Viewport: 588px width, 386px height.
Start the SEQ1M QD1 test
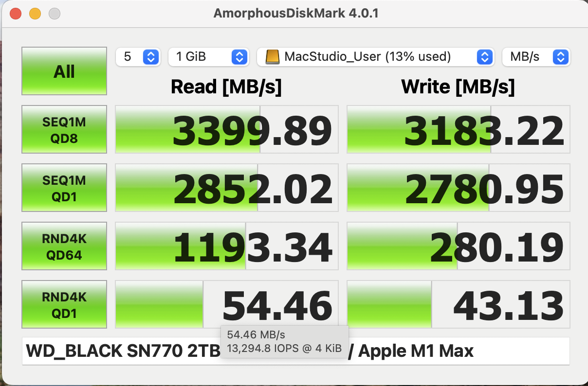click(64, 188)
